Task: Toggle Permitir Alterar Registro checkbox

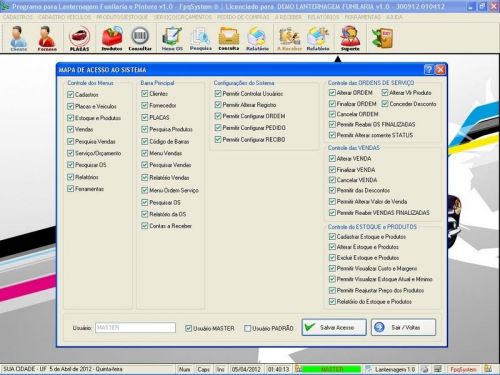Action: 218,105
